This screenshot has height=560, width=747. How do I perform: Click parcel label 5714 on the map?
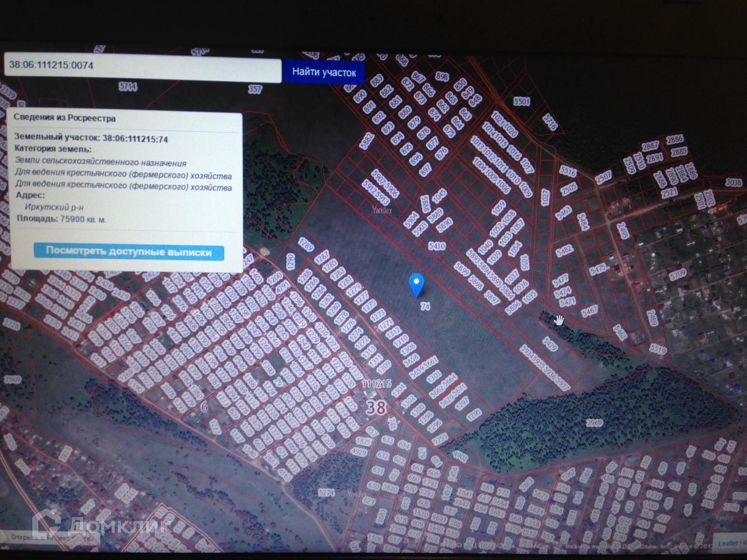pos(128,87)
